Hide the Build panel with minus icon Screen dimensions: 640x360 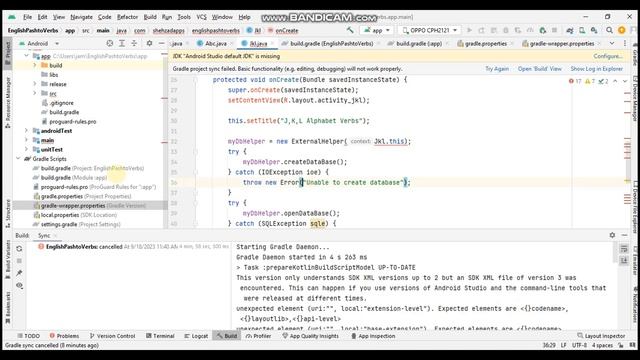624,235
